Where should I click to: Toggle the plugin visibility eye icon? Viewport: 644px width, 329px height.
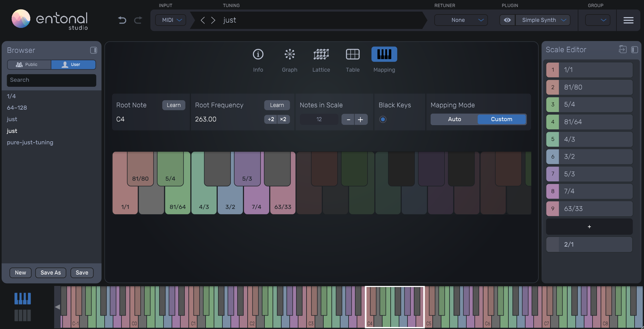click(507, 20)
